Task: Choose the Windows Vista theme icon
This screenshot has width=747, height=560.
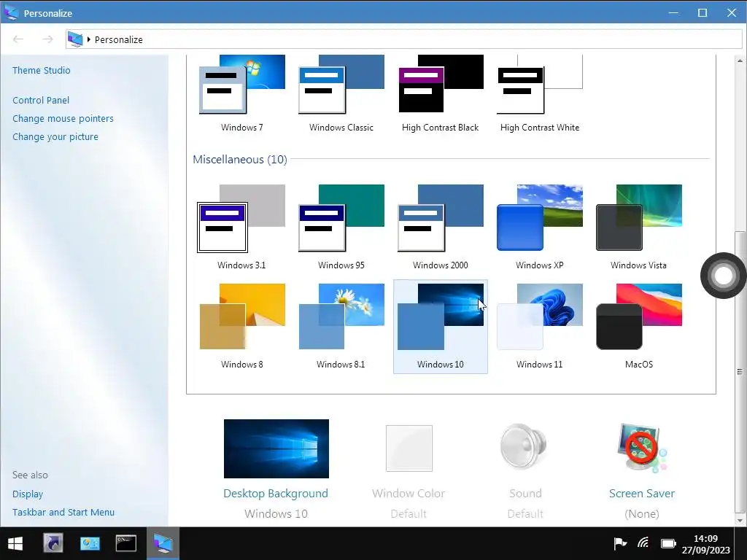Action: pyautogui.click(x=639, y=217)
